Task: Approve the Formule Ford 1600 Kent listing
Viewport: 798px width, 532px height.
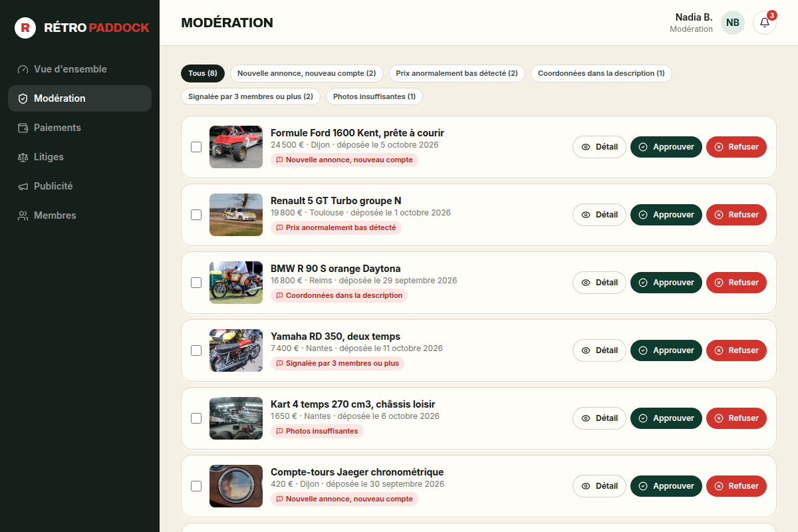Action: coord(666,147)
